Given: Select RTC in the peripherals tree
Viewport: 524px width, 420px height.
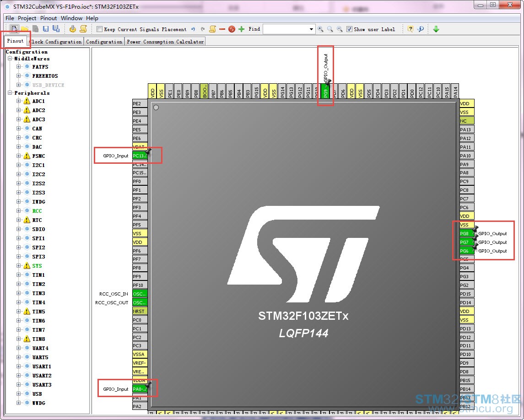Looking at the screenshot, I should coord(37,220).
